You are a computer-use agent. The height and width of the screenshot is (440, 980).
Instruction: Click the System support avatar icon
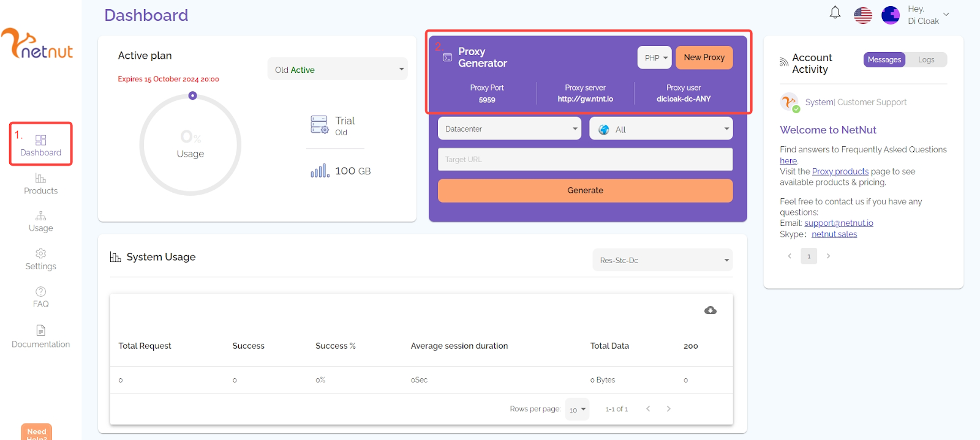point(789,102)
